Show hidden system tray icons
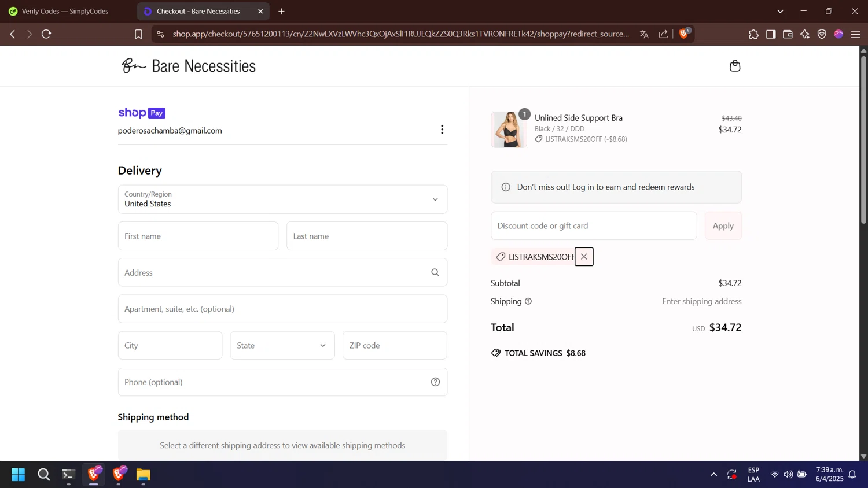The width and height of the screenshot is (868, 488). (x=713, y=475)
